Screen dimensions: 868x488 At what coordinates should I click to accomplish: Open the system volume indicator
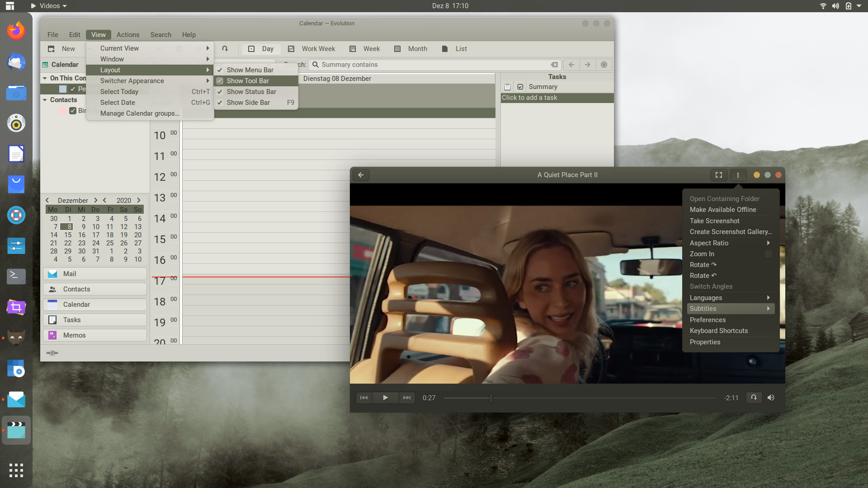[x=835, y=6]
